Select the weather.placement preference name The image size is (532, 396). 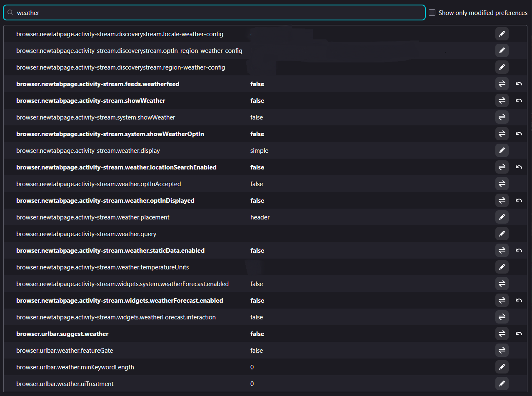pos(93,217)
